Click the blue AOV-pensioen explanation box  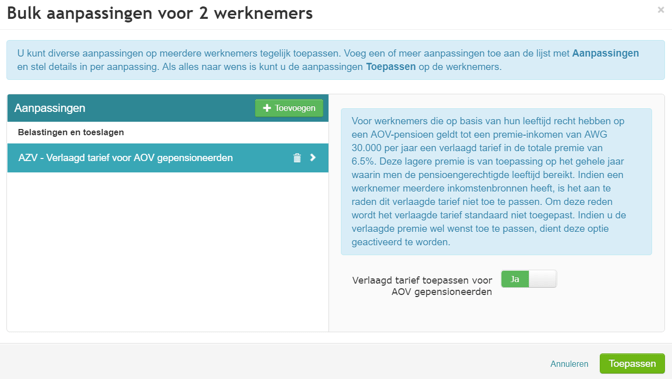click(496, 181)
